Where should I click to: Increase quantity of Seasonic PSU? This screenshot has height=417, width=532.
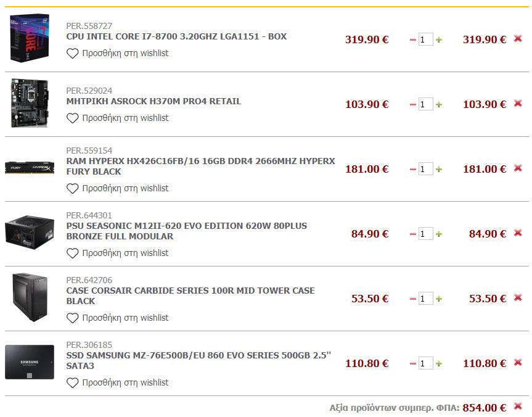click(439, 234)
